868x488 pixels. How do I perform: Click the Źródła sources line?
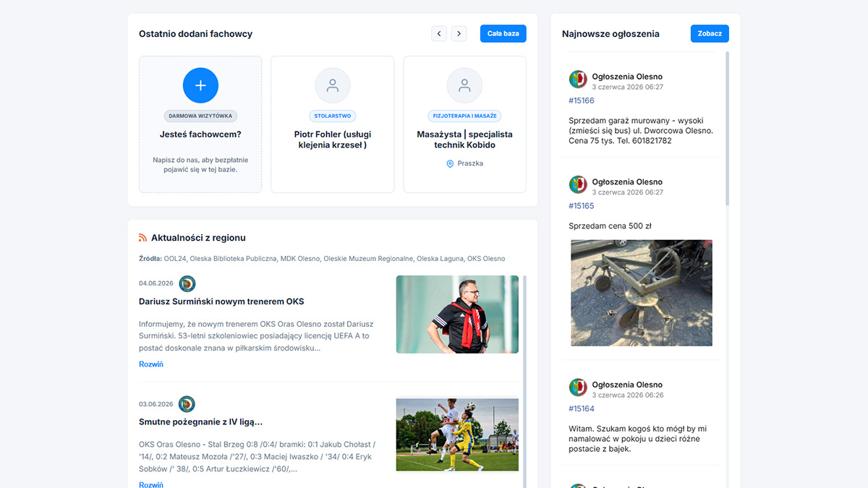coord(322,259)
